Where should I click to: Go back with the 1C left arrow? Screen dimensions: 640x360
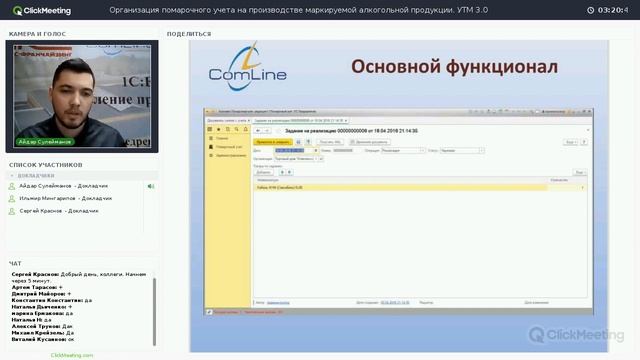[x=258, y=131]
